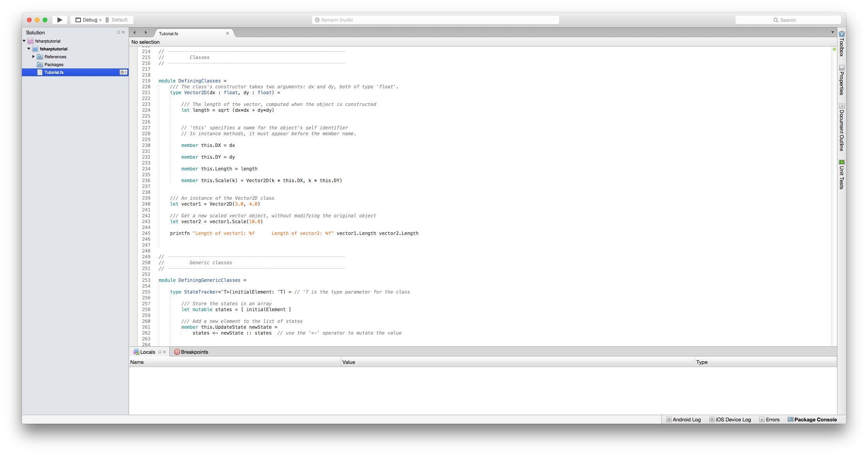Select the Packages tree row label
868x455 pixels.
54,64
